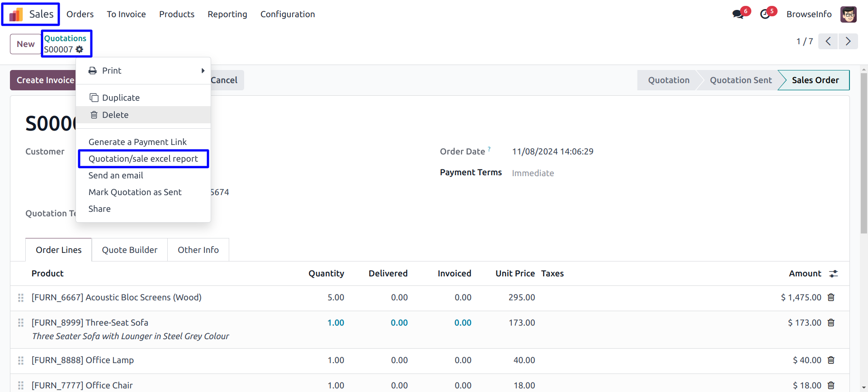Switch to the Quote Builder tab
Viewport: 868px width, 392px height.
pyautogui.click(x=129, y=250)
